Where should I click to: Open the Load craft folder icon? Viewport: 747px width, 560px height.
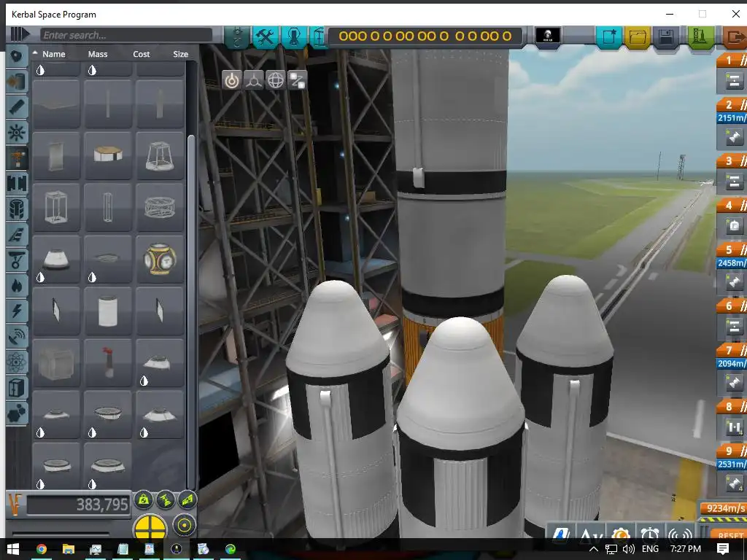click(x=638, y=36)
